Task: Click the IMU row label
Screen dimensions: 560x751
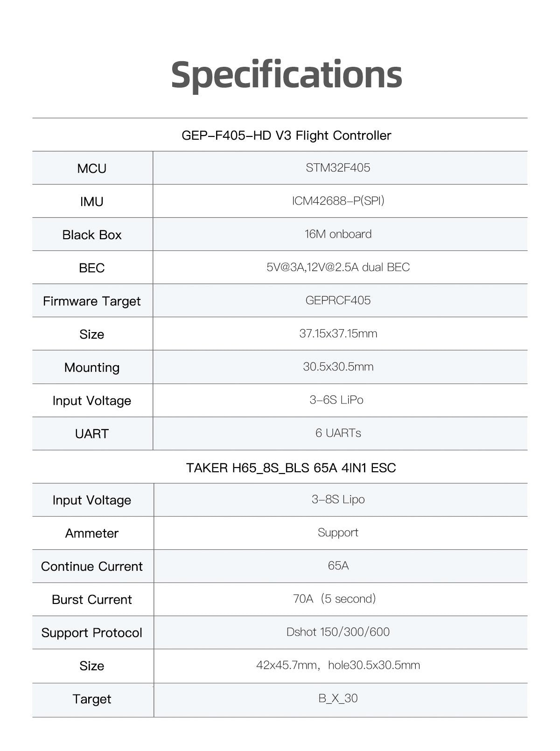Action: point(92,201)
